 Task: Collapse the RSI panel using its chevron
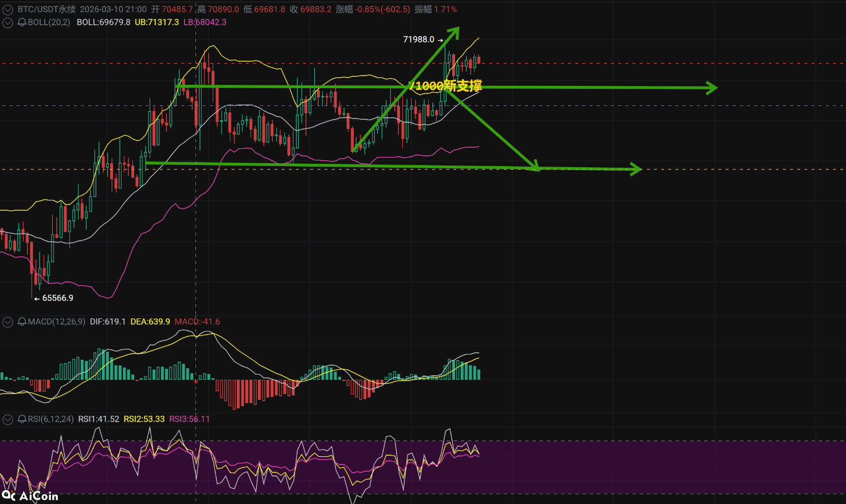tap(7, 419)
